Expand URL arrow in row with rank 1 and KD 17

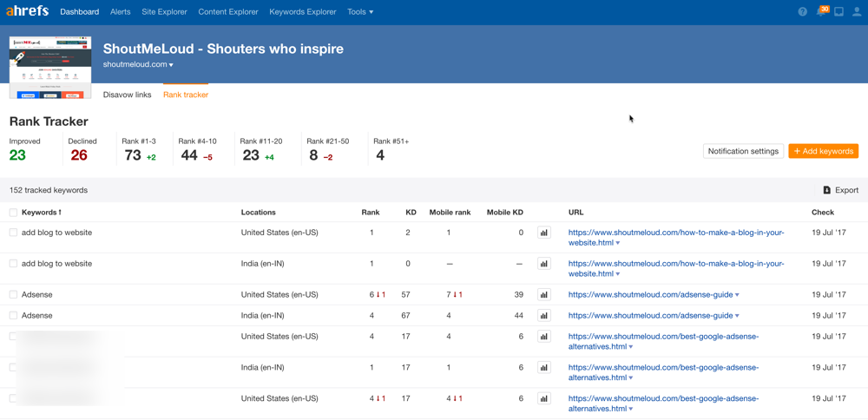[630, 378]
